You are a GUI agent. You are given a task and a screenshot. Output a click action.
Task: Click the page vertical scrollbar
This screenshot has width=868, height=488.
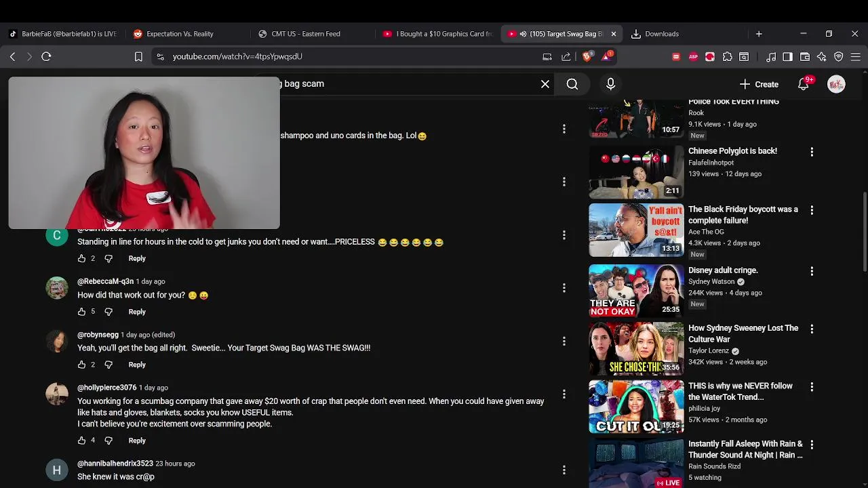[864, 230]
